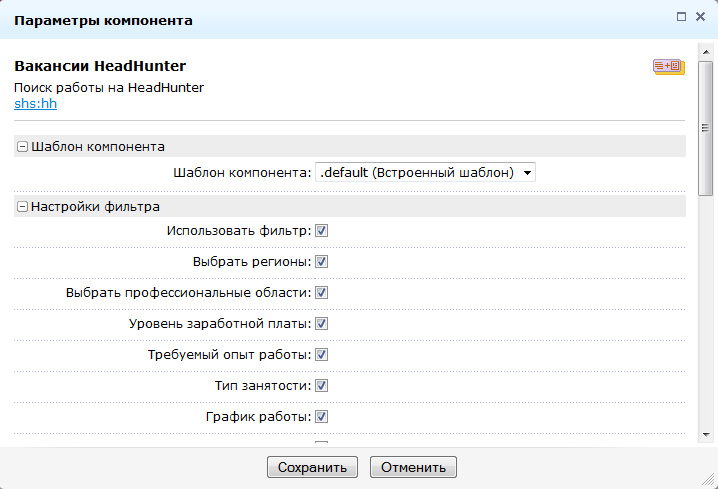Maximize the component parameters dialog
This screenshot has height=489, width=718.
(681, 17)
